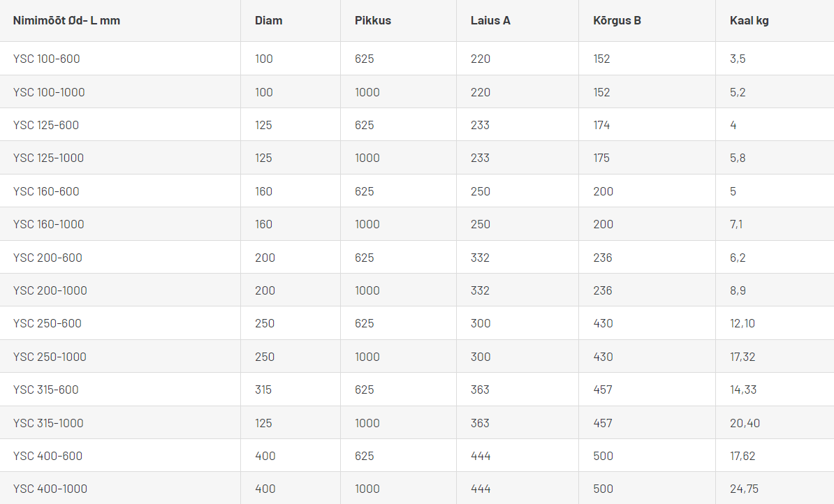This screenshot has height=504, width=834.
Task: Click the Nimimõõt Ød- L mm column header
Action: pyautogui.click(x=66, y=20)
